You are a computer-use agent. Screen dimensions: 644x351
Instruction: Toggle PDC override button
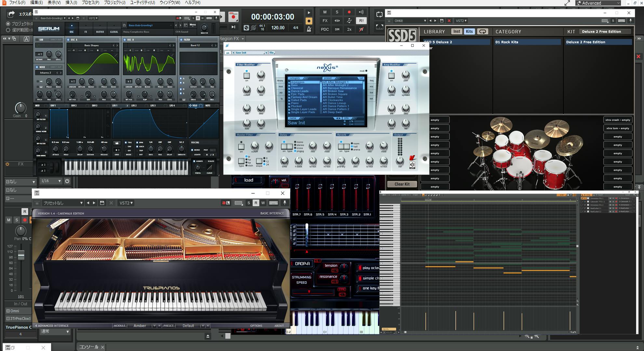pos(325,29)
